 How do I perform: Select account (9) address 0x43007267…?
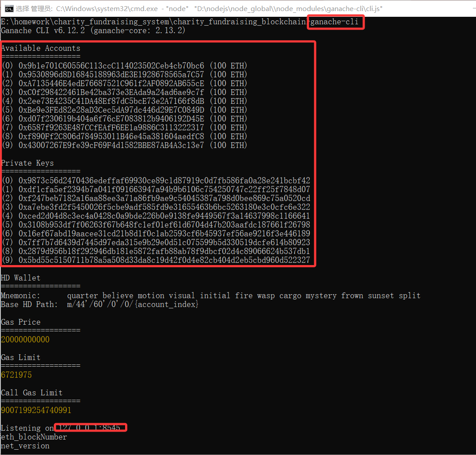111,145
